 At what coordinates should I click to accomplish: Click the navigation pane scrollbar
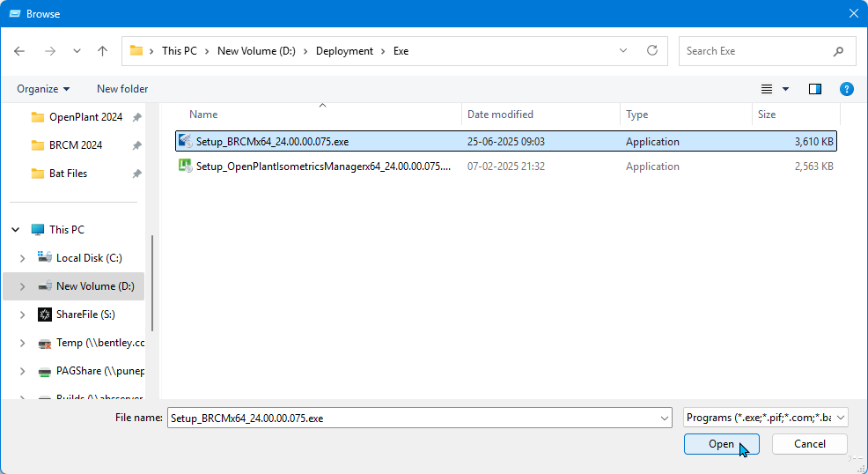point(152,284)
